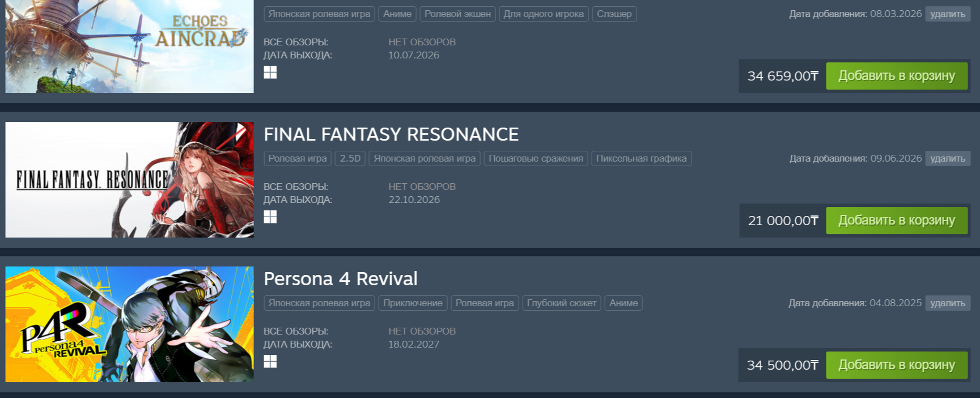Select the Глубокий сюжет tag
Image resolution: width=980 pixels, height=398 pixels.
(562, 303)
